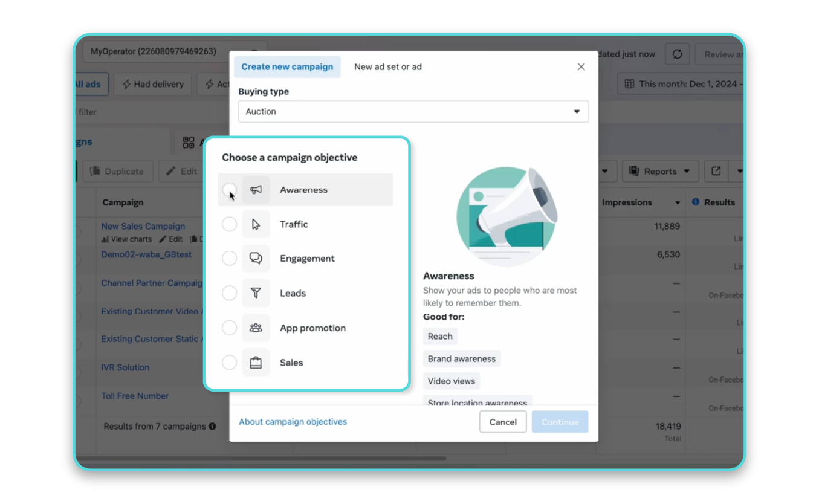Image resolution: width=819 pixels, height=504 pixels.
Task: Click the Traffic cursor icon
Action: pyautogui.click(x=256, y=224)
